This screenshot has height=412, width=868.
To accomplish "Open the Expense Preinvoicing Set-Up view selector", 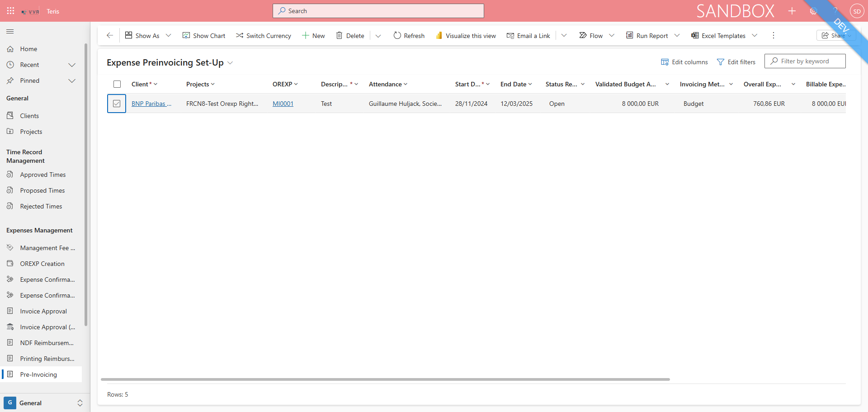I will coord(170,62).
